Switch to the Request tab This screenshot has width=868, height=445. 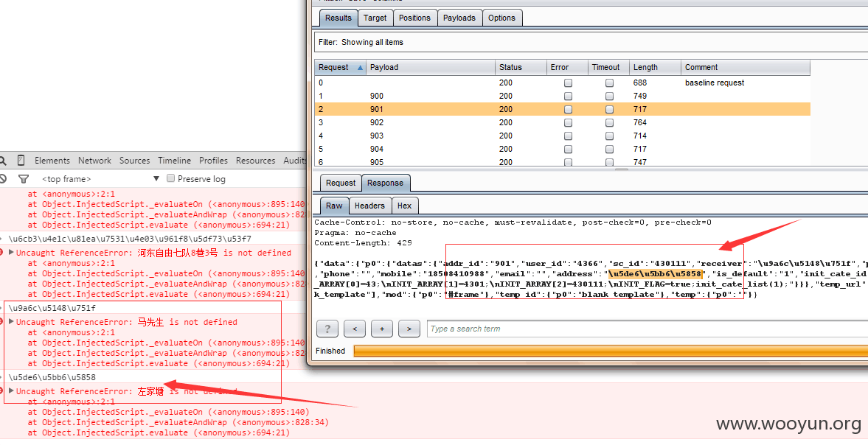[341, 183]
